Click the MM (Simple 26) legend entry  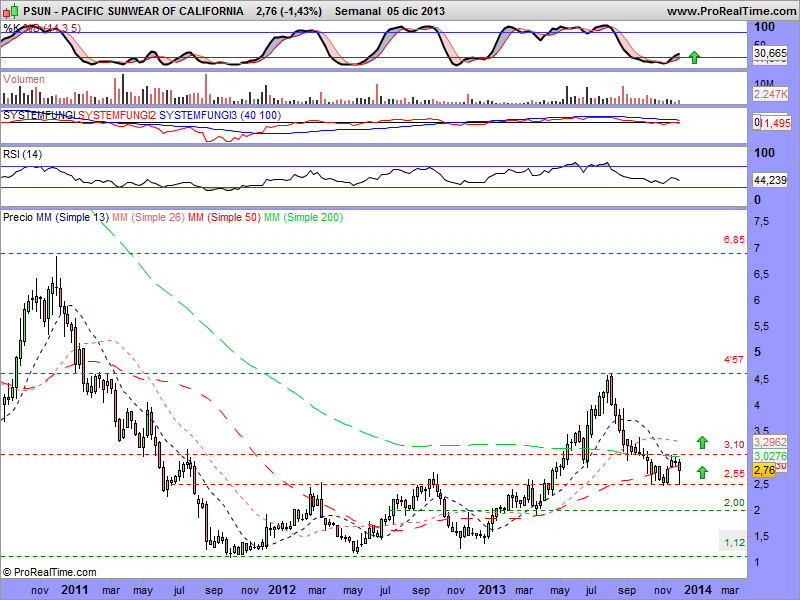[x=148, y=217]
